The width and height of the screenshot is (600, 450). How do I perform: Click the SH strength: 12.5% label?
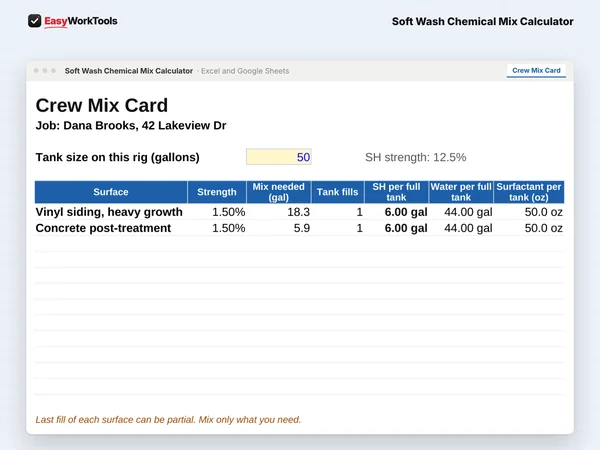click(416, 157)
